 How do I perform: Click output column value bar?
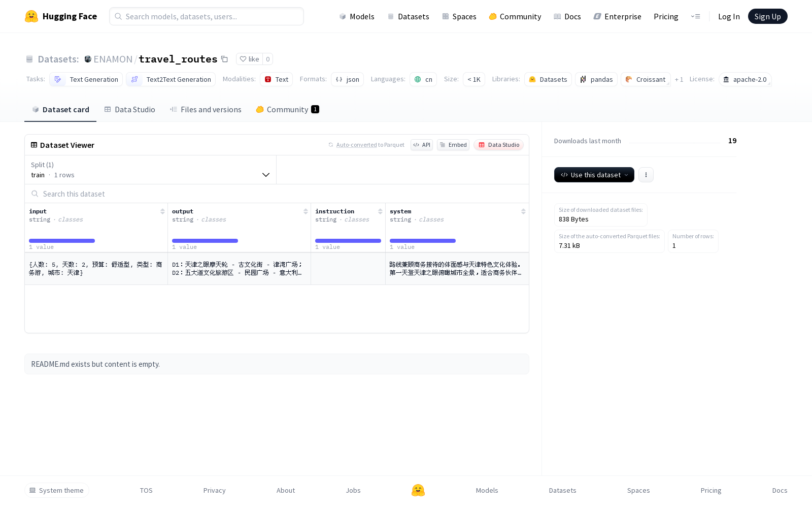[205, 241]
